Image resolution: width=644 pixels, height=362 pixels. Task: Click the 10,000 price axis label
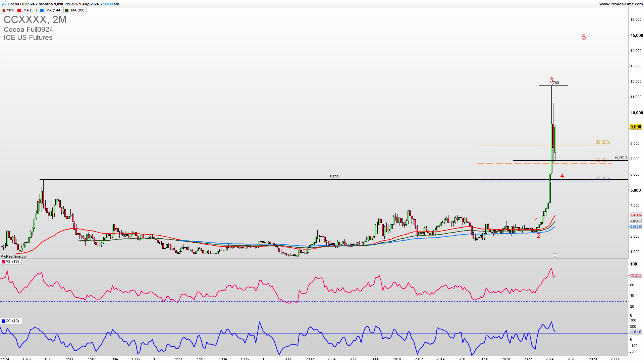pyautogui.click(x=637, y=113)
